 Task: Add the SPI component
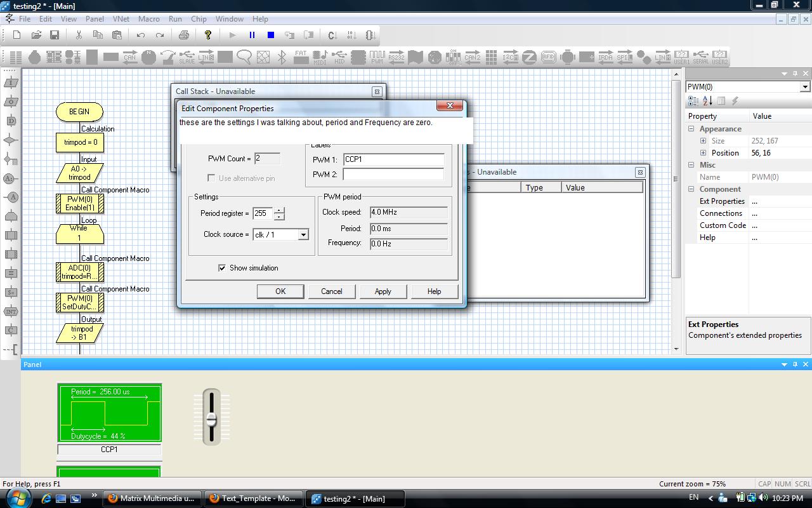[x=625, y=57]
